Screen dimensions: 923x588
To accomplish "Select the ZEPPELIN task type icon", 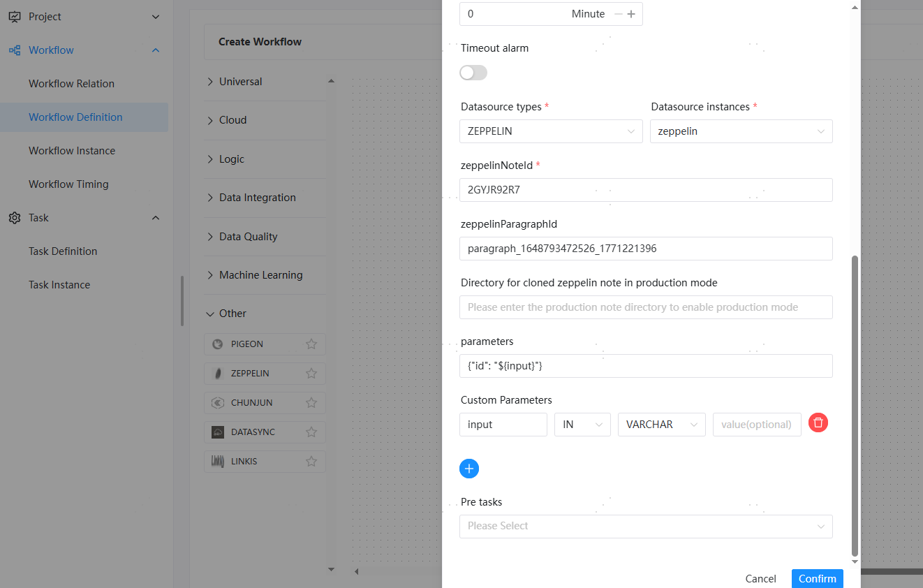I will click(218, 374).
